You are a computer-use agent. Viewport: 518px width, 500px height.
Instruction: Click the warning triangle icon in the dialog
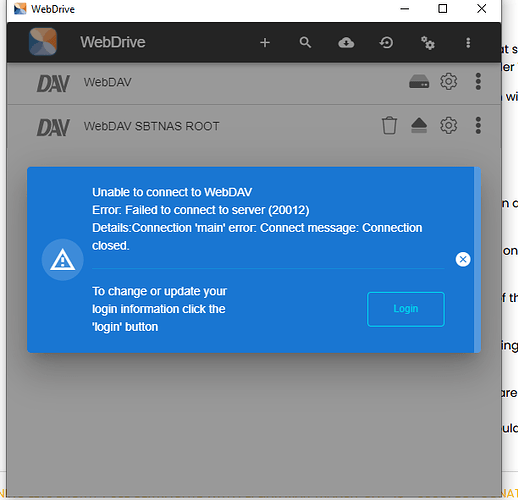62,260
